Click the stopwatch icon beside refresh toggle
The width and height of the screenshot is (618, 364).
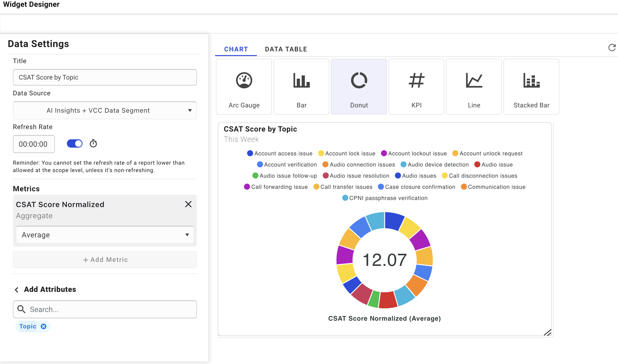[93, 144]
